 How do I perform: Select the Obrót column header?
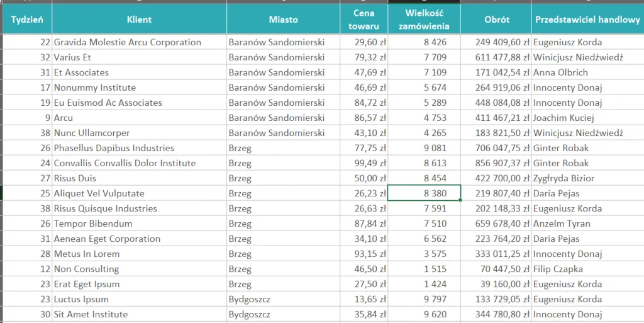(496, 20)
